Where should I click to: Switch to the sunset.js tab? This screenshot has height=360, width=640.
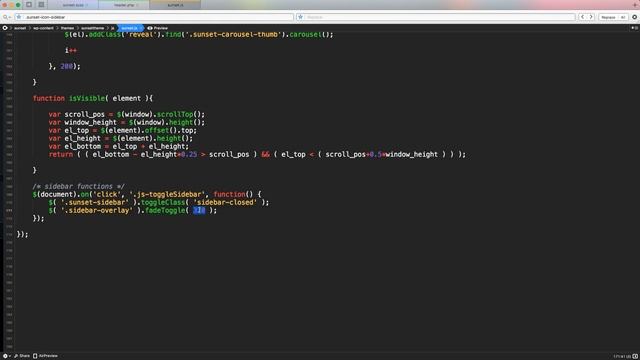point(175,5)
